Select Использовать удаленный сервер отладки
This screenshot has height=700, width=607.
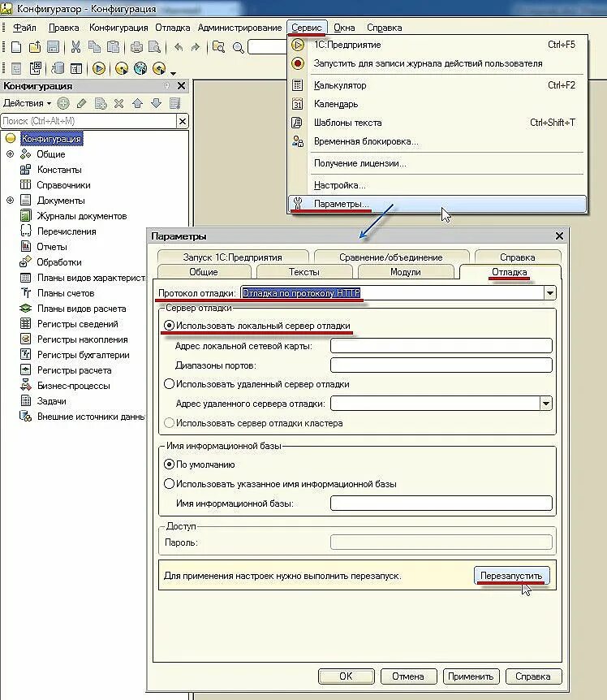click(169, 384)
